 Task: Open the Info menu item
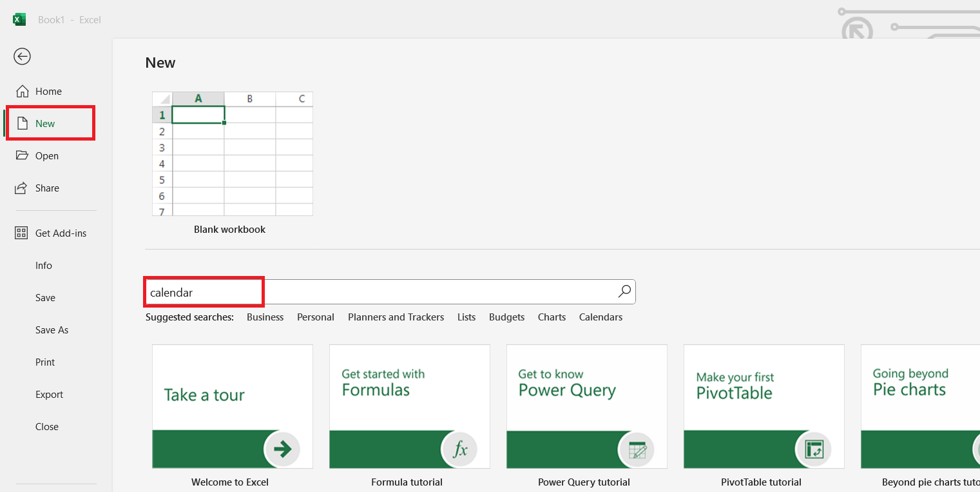pyautogui.click(x=44, y=265)
